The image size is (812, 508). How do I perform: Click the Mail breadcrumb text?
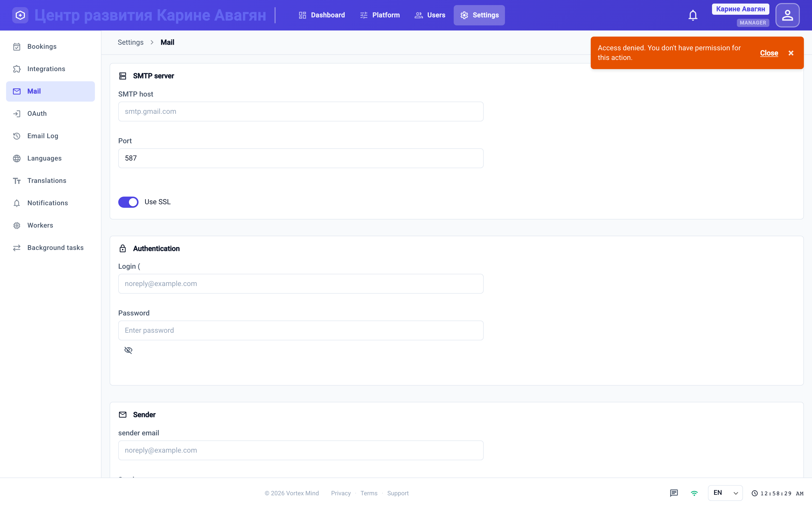(x=167, y=42)
